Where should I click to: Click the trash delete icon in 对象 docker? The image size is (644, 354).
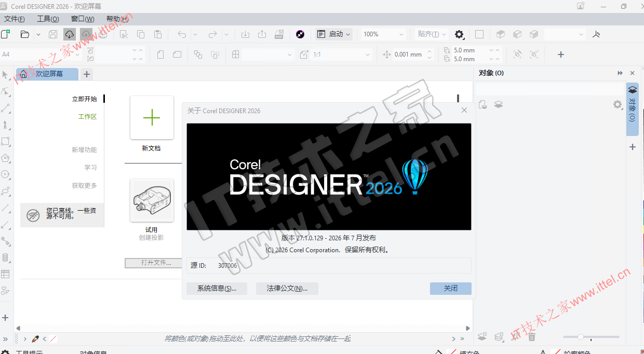[x=532, y=337]
